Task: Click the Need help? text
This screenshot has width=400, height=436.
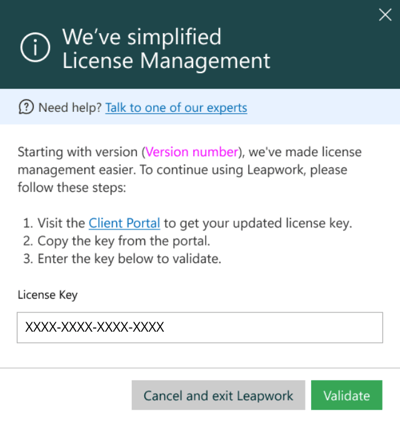Action: click(70, 108)
